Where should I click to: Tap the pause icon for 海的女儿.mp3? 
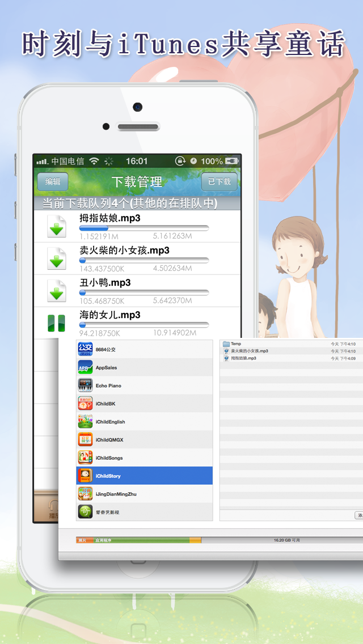[x=56, y=323]
